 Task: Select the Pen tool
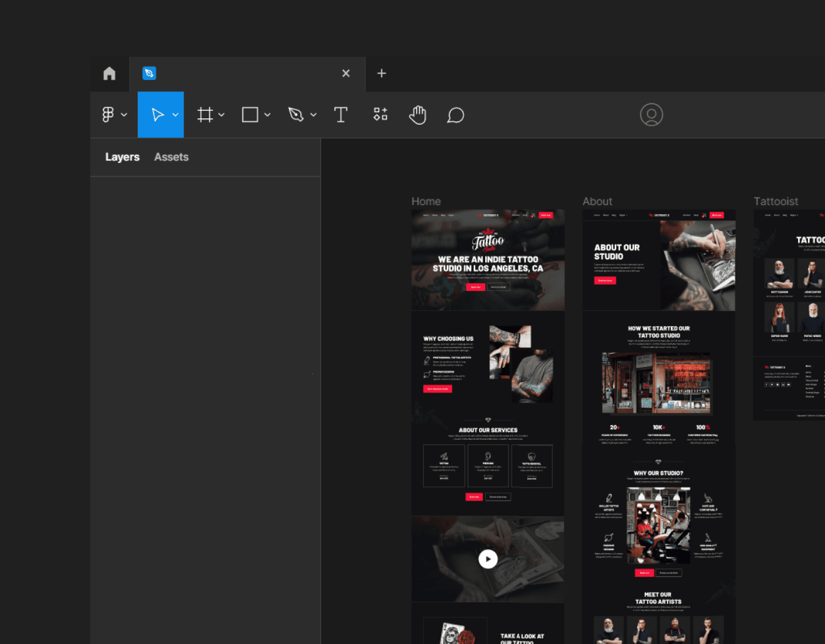297,115
